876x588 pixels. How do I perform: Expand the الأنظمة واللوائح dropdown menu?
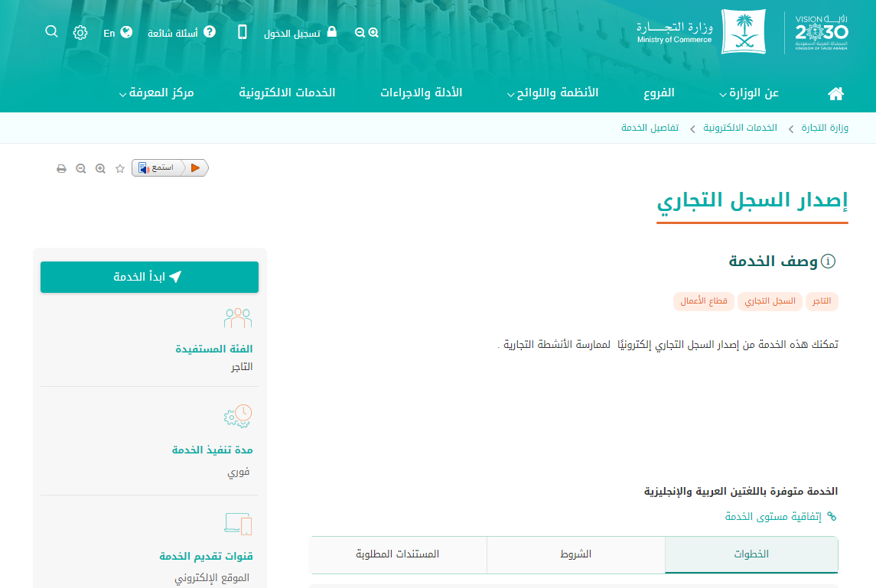552,93
